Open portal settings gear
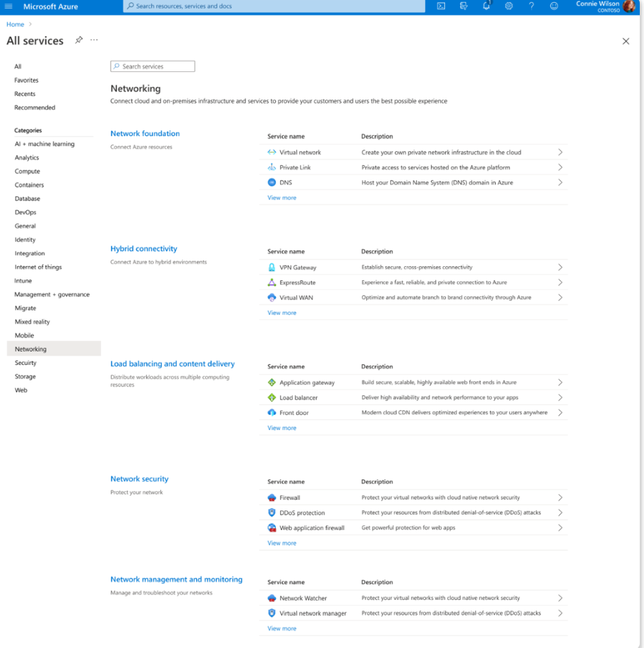Screen dimensions: 644x648 (x=509, y=6)
